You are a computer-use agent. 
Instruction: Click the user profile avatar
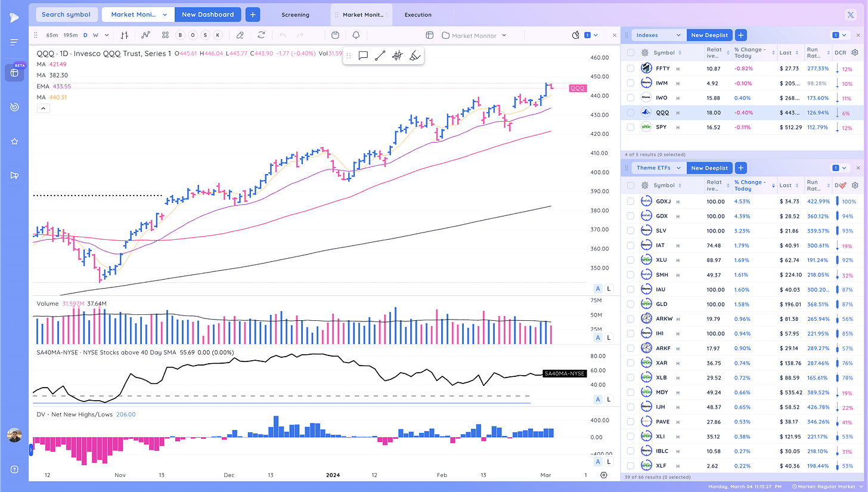[14, 435]
